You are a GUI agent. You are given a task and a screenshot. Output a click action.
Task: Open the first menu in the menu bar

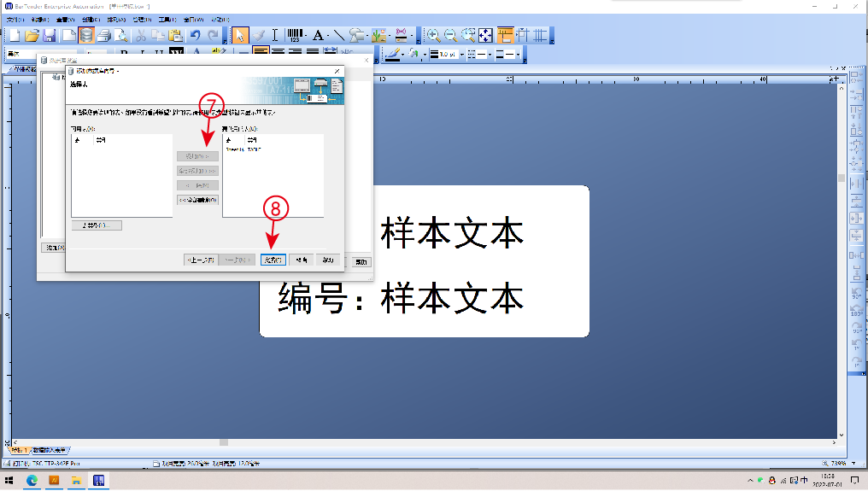coord(13,19)
